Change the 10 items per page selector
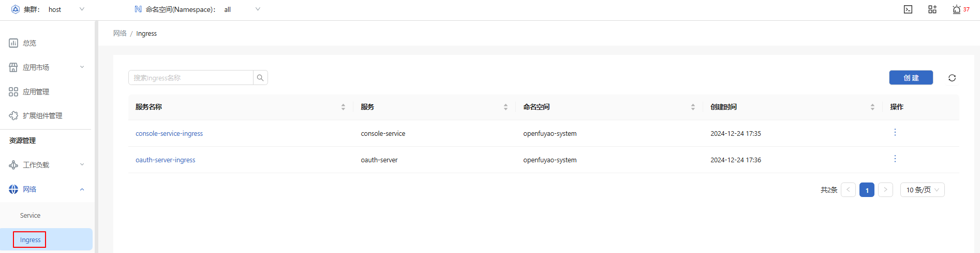Viewport: 980px width, 253px height. (x=922, y=190)
